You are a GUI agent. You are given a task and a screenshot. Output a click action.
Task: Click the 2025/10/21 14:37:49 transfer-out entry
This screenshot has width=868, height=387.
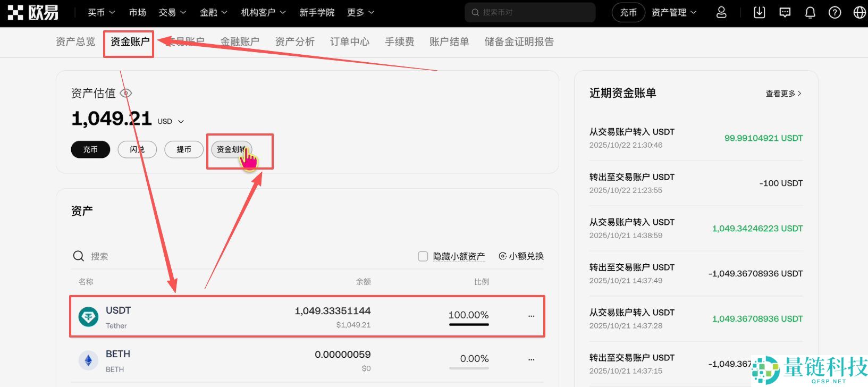pyautogui.click(x=696, y=274)
